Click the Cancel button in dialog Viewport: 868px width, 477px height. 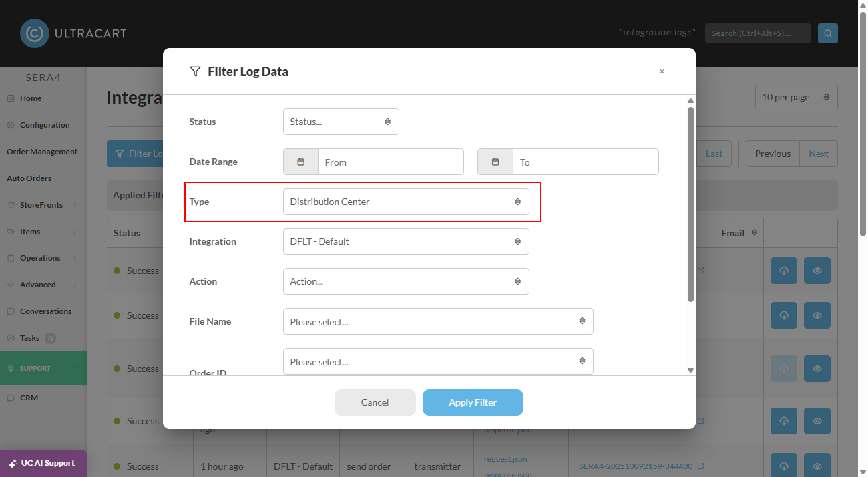point(375,402)
